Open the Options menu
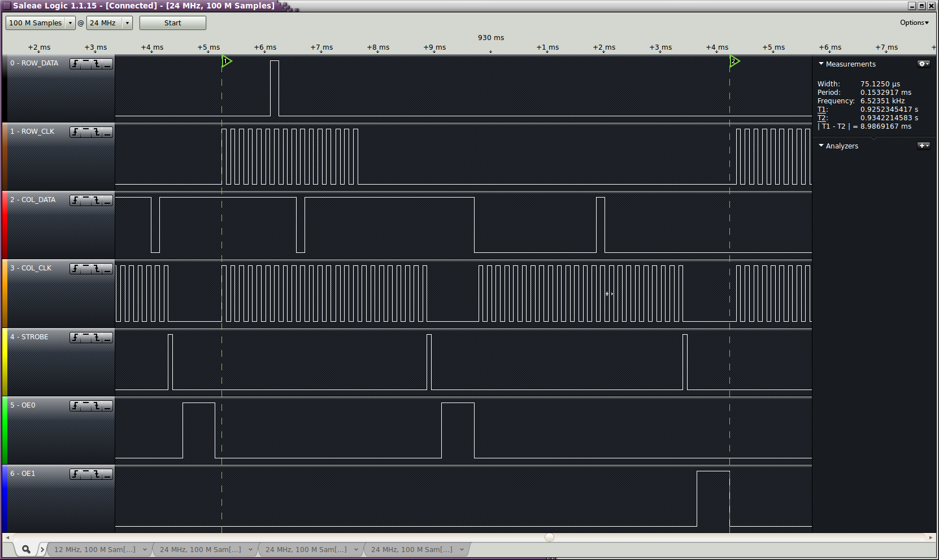 pos(914,23)
